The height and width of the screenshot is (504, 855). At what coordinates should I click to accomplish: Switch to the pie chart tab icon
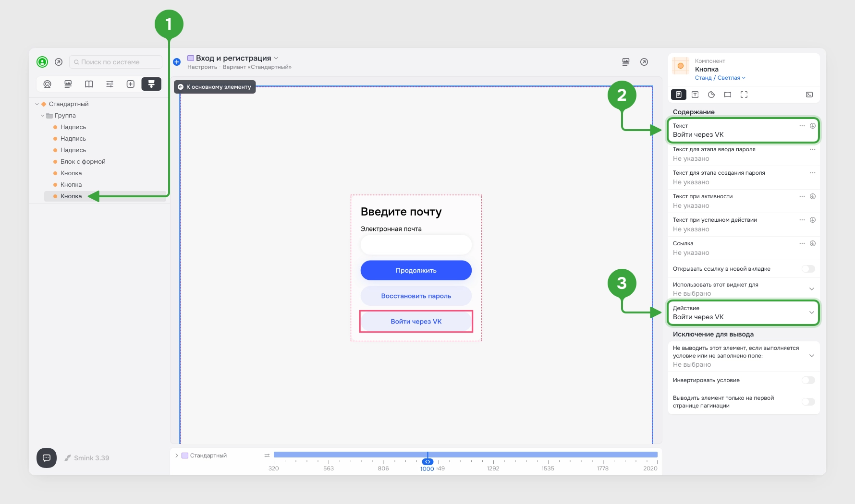click(x=711, y=95)
